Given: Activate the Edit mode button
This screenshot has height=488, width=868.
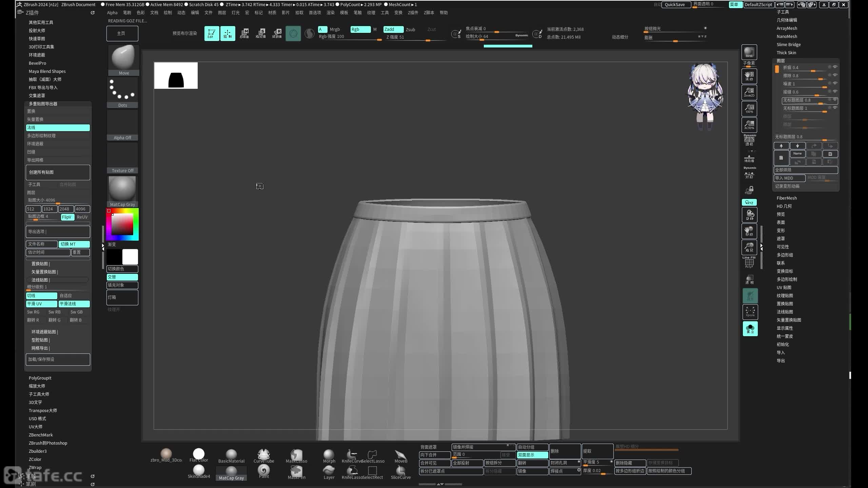Looking at the screenshot, I should 211,33.
